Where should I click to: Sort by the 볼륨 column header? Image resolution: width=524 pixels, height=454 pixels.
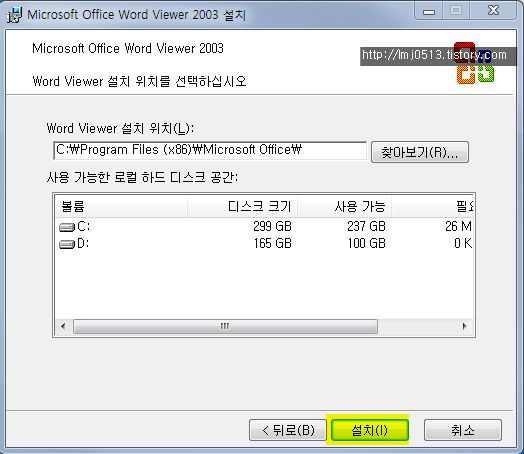[121, 206]
